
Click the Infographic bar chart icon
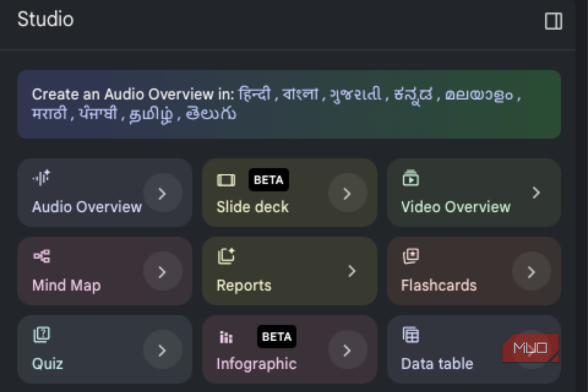point(226,338)
